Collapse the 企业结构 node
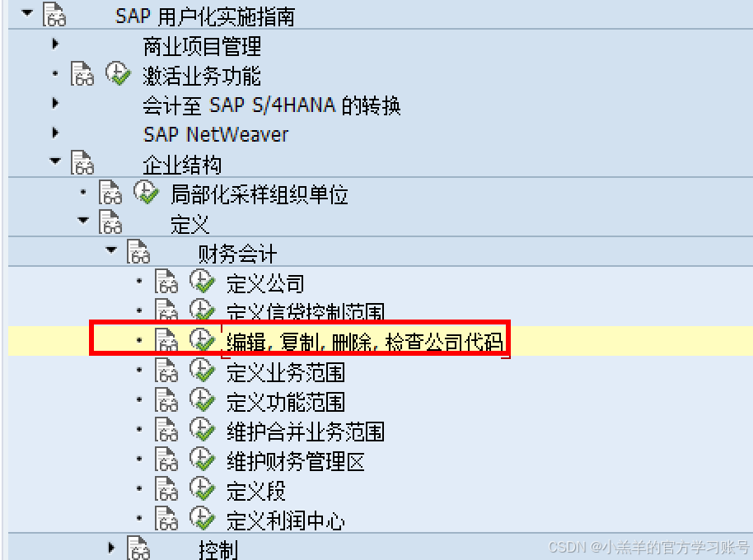 click(55, 161)
